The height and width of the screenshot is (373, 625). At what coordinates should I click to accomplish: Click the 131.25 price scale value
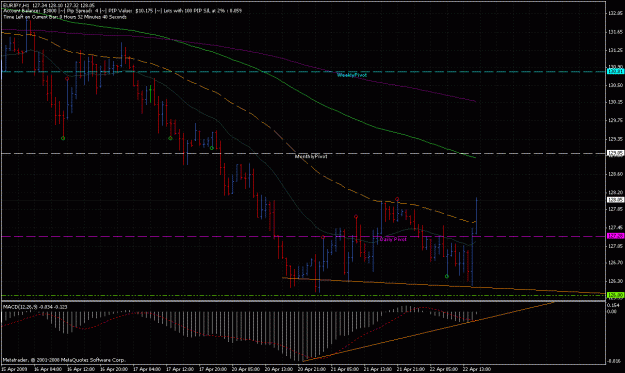pyautogui.click(x=616, y=50)
